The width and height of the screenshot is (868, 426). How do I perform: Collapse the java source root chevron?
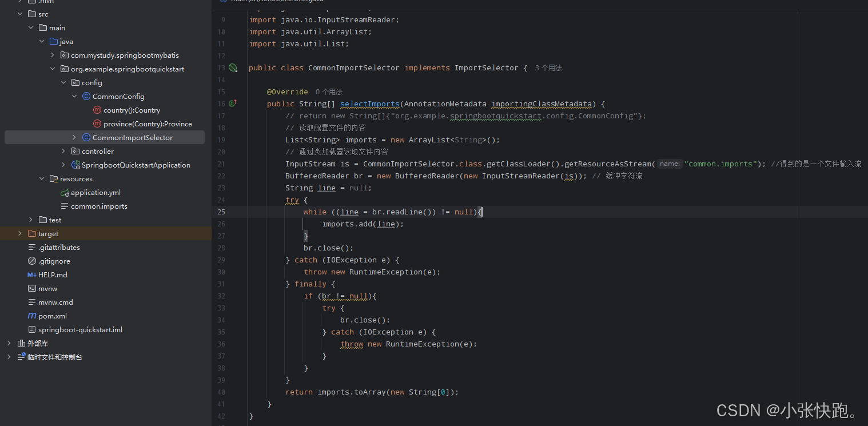(42, 42)
